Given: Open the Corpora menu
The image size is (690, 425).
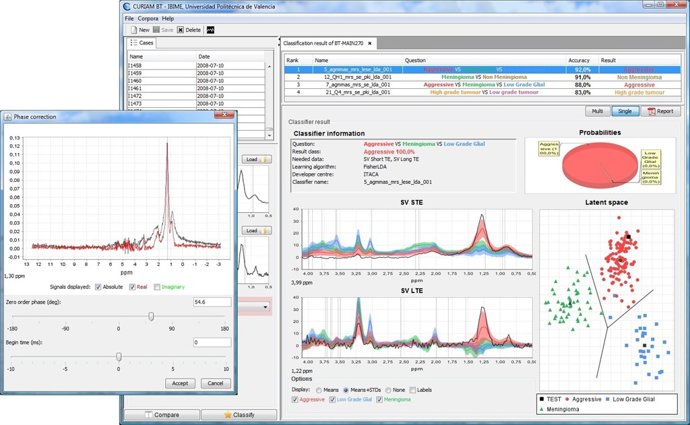Looking at the screenshot, I should (x=149, y=18).
